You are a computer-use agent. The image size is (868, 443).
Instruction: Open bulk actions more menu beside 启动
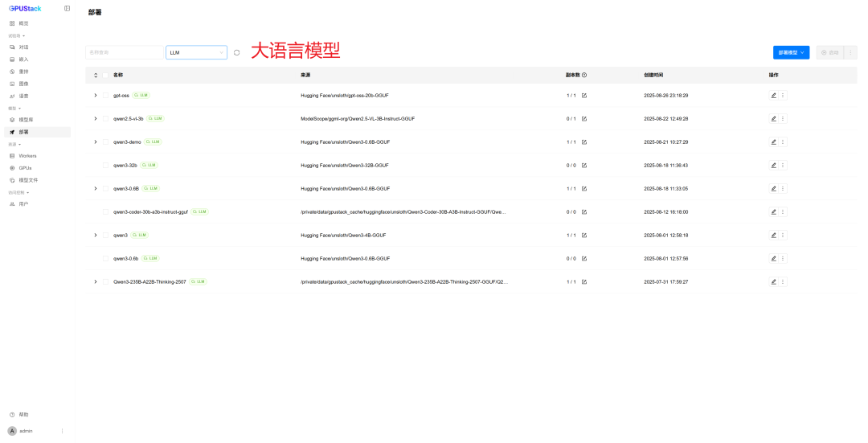tap(851, 52)
